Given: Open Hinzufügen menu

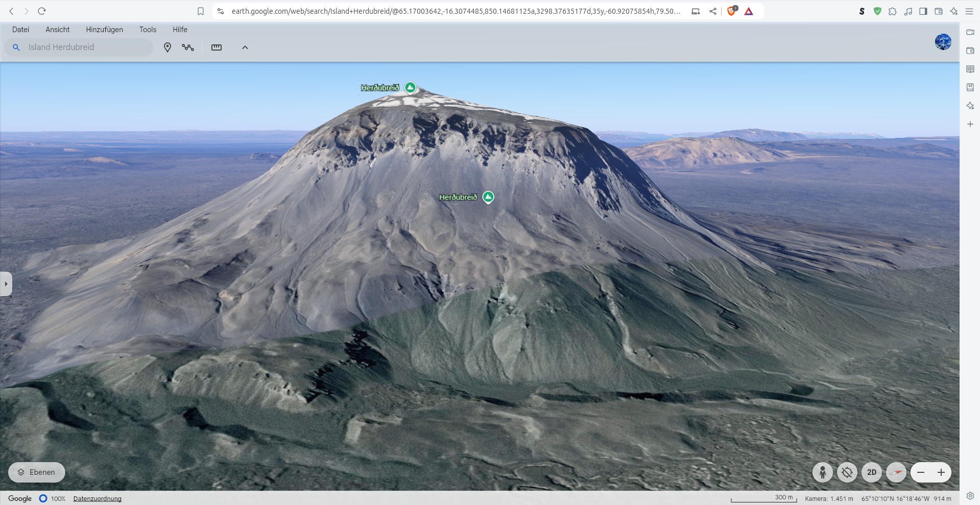Looking at the screenshot, I should (x=104, y=30).
